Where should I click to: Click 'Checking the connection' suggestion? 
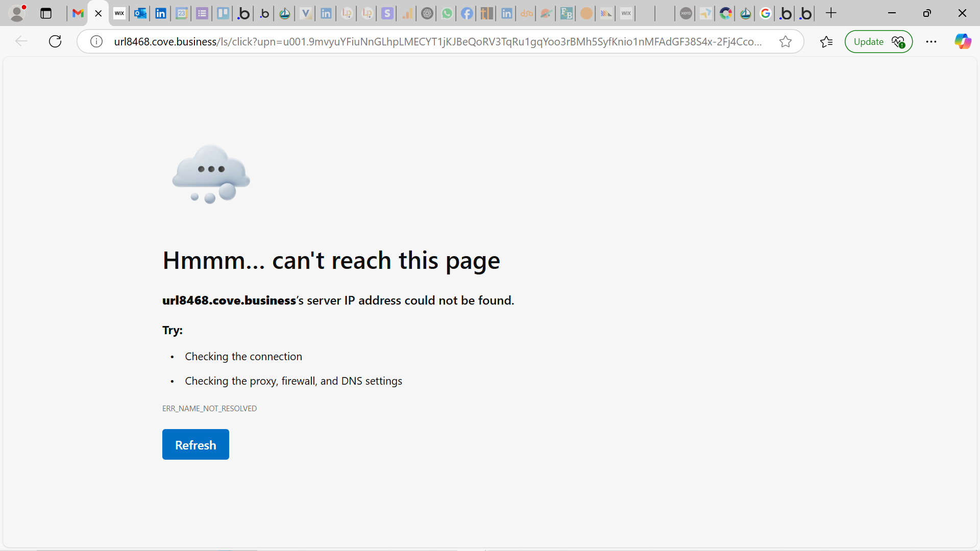(243, 357)
